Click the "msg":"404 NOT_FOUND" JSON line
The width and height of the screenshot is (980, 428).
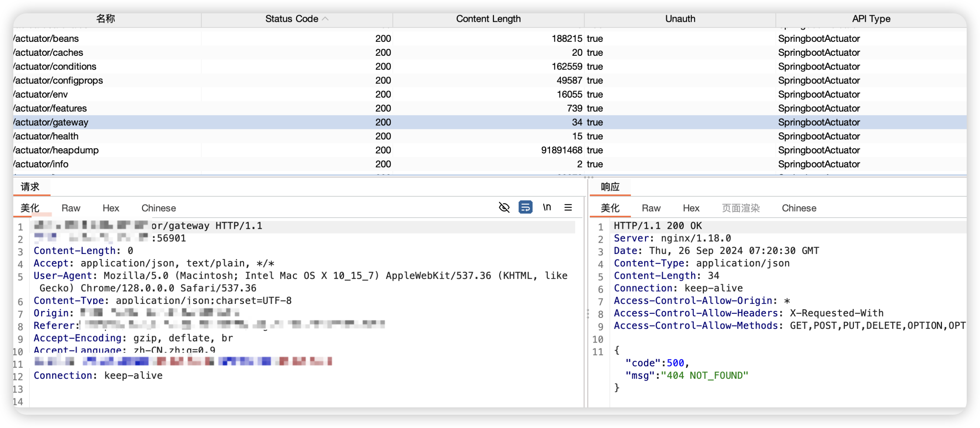point(687,376)
